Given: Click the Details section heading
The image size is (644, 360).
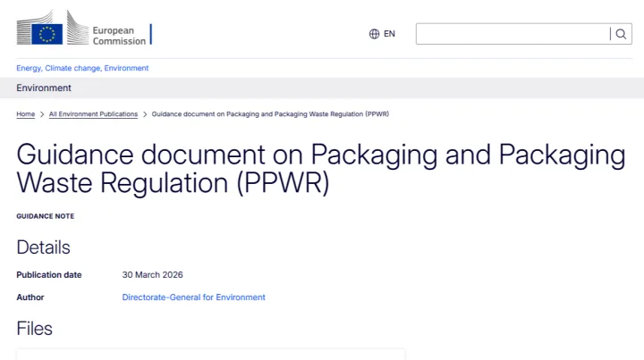Looking at the screenshot, I should coord(43,247).
